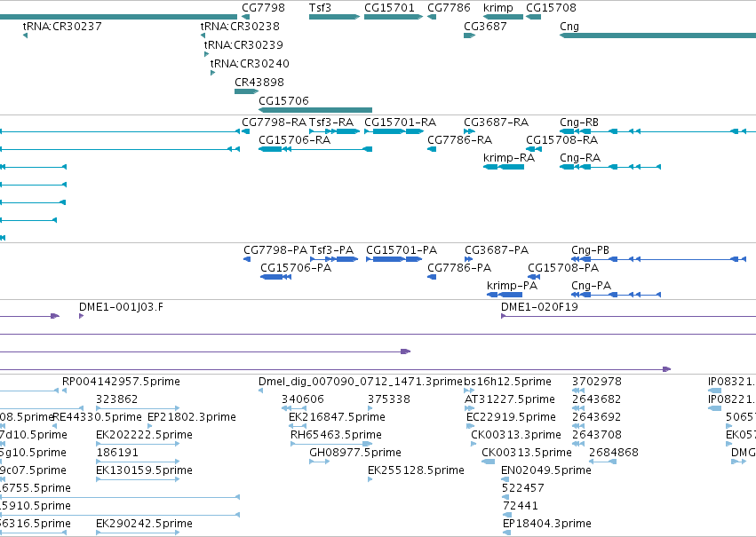This screenshot has height=537, width=756.
Task: Click protein CG3687-PA label
Action: 497,250
